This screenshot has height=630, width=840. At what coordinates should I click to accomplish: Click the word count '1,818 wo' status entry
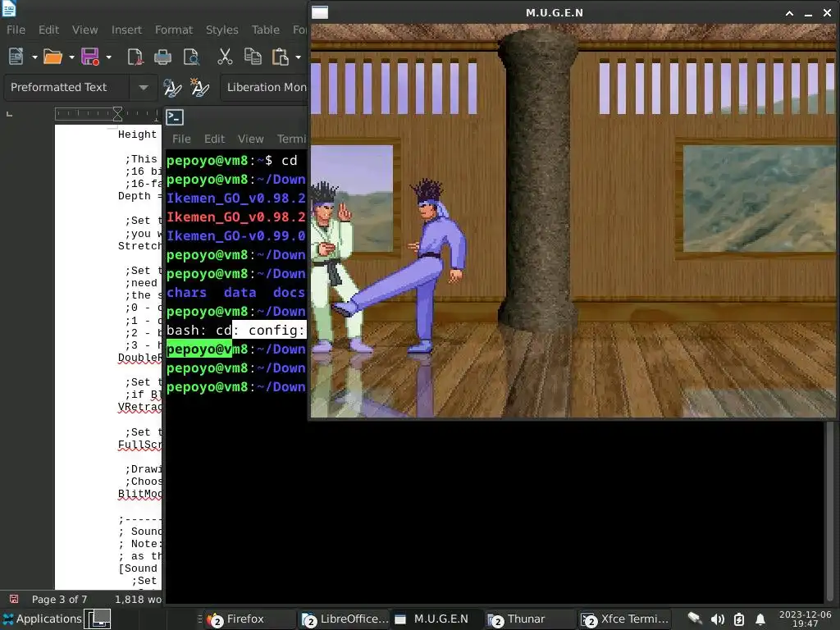pyautogui.click(x=138, y=600)
